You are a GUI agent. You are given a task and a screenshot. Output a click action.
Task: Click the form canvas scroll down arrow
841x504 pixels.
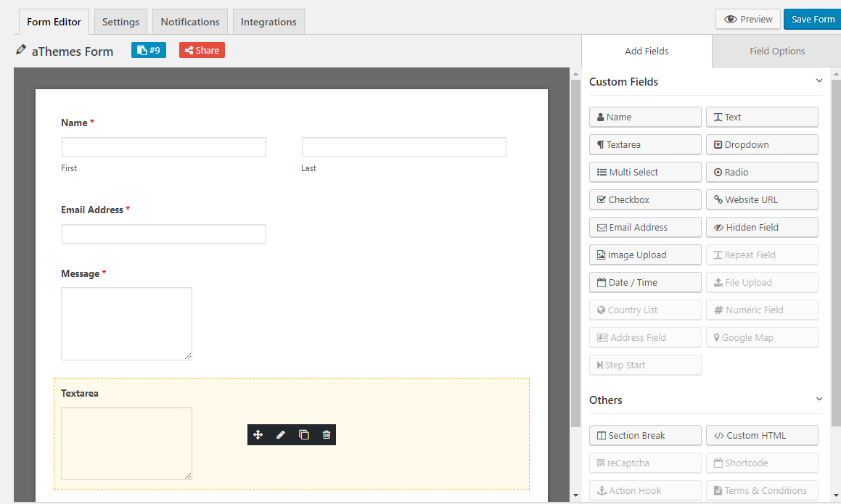coord(575,495)
